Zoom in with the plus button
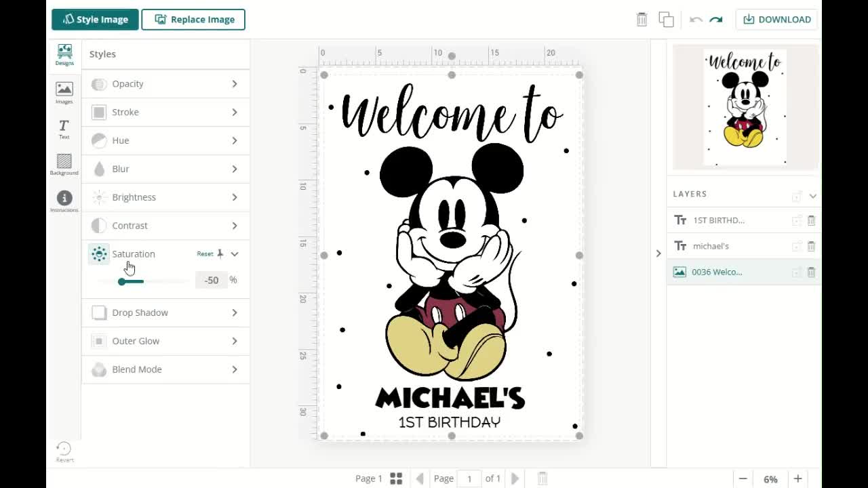The width and height of the screenshot is (868, 488). point(797,479)
